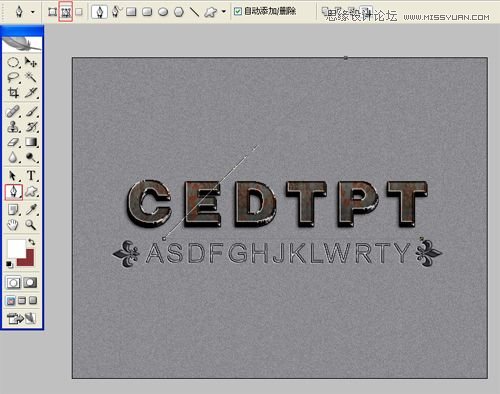Pick the Ellipse shape tool in options bar
The width and height of the screenshot is (500, 394).
(x=163, y=12)
